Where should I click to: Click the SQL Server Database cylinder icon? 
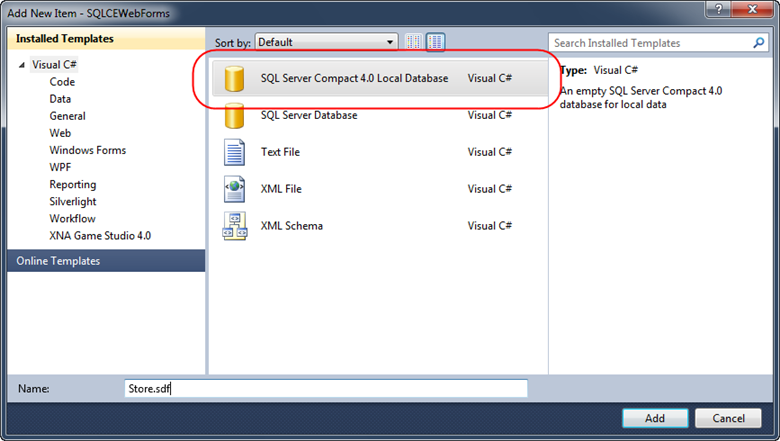tap(234, 115)
